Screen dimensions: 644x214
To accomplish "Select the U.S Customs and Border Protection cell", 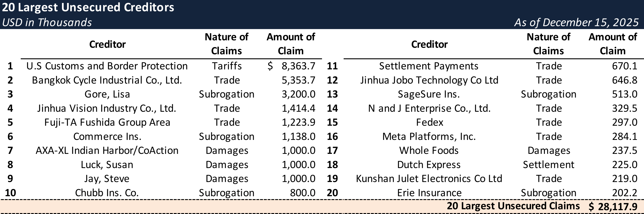I will [107, 66].
